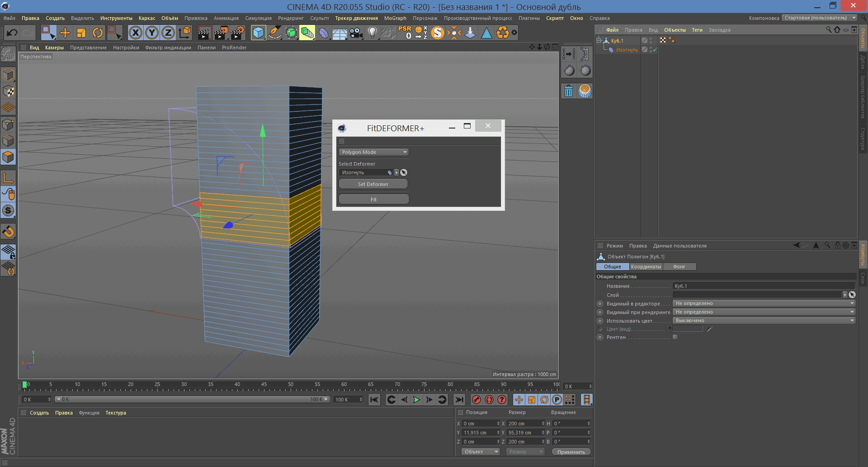Click the blue triangle polygon icon
This screenshot has height=467, width=868.
pyautogui.click(x=486, y=33)
